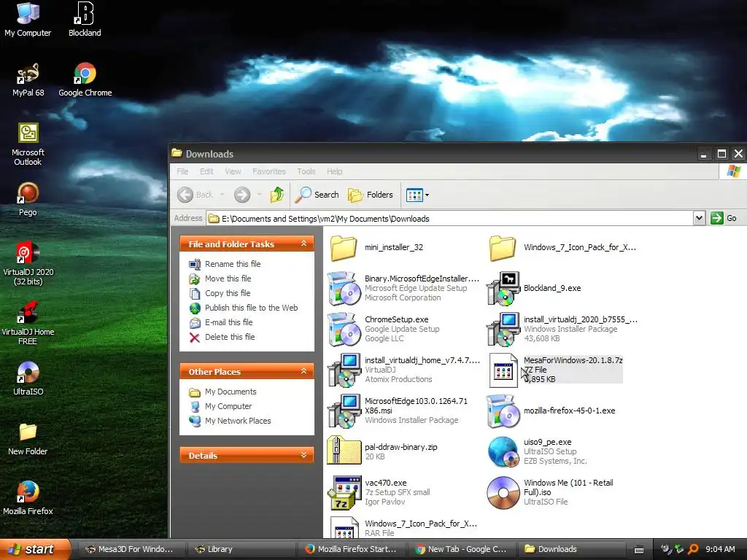Open the Help menu

click(334, 171)
